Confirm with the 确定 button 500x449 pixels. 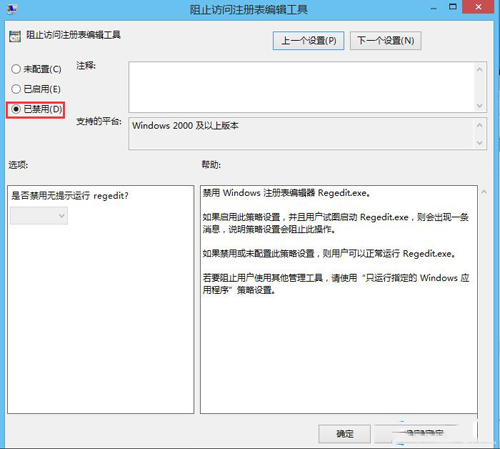point(344,434)
